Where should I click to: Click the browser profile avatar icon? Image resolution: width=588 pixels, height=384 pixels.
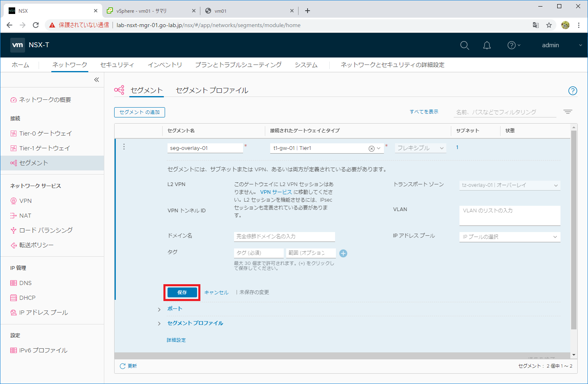[565, 25]
